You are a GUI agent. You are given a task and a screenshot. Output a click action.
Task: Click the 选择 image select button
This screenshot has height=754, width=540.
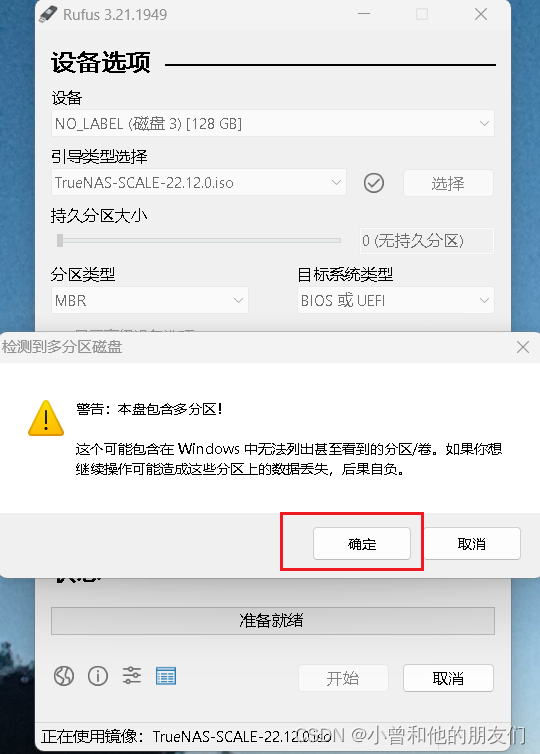coord(448,183)
